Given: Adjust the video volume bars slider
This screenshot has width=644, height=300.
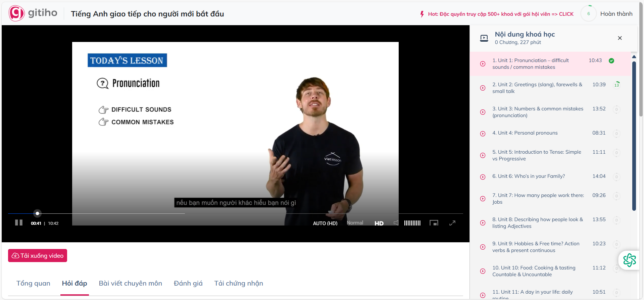Looking at the screenshot, I should 412,223.
